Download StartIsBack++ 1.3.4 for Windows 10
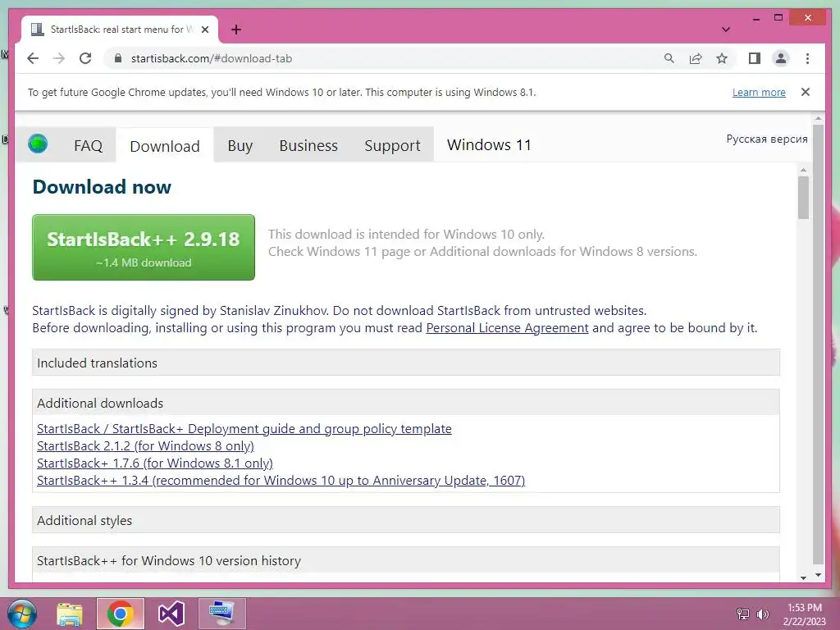Screen dimensions: 840x630 coord(281,480)
